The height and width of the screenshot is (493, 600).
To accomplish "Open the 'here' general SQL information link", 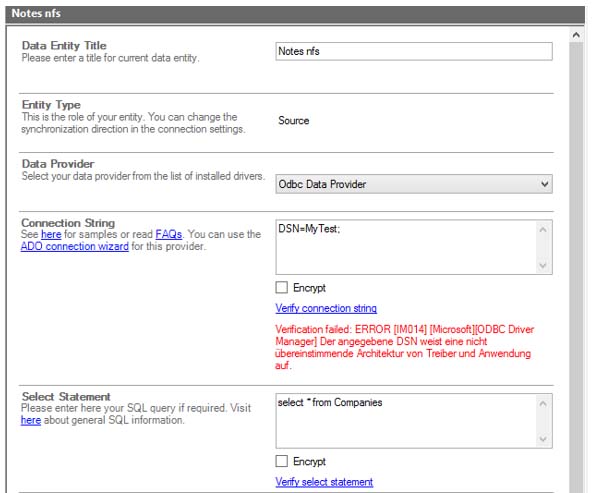I will (x=31, y=421).
